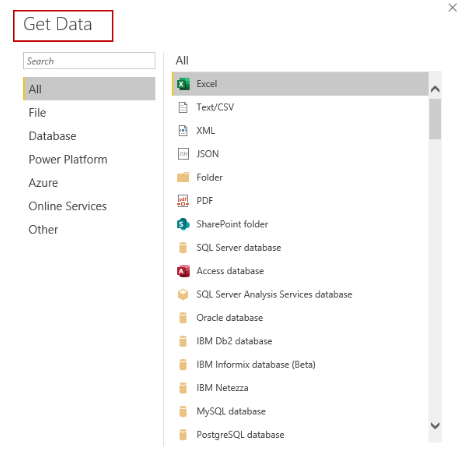
Task: Click the scroll down arrow
Action: [x=435, y=426]
